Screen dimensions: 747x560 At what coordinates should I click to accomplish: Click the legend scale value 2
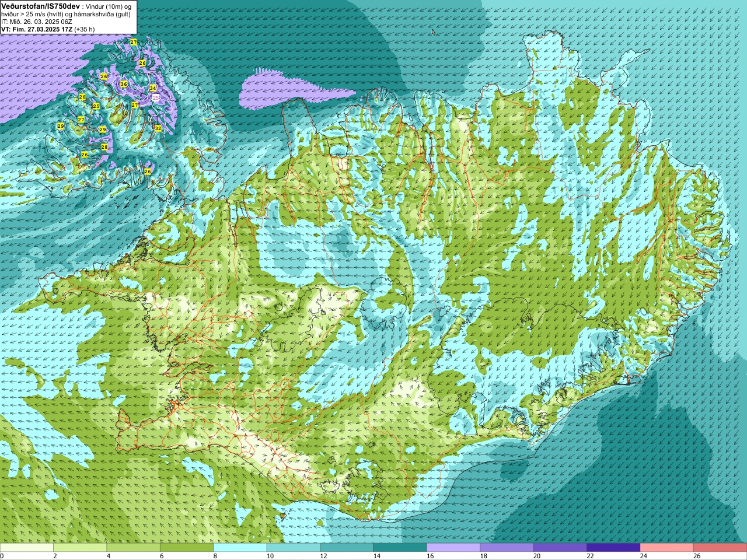[55, 556]
